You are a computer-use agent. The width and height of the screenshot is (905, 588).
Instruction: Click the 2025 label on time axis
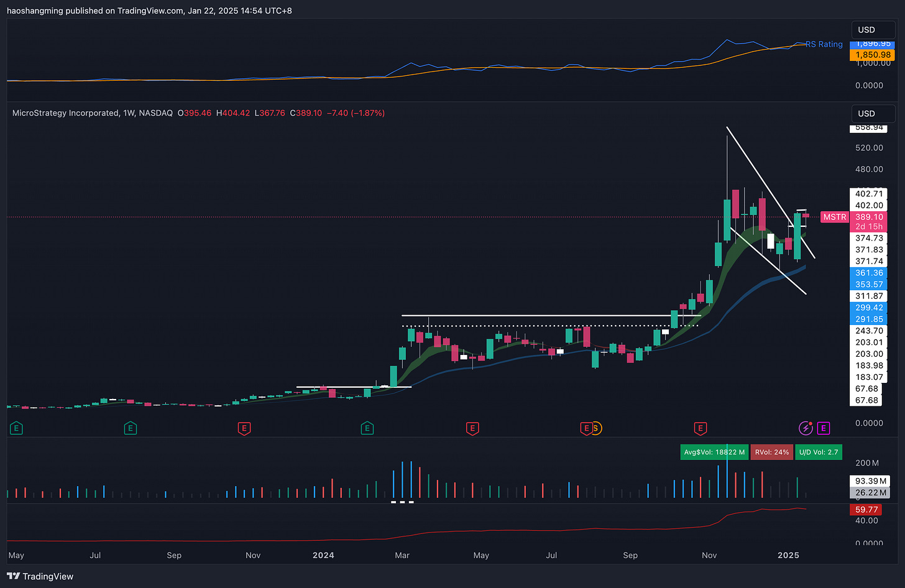[x=788, y=555]
